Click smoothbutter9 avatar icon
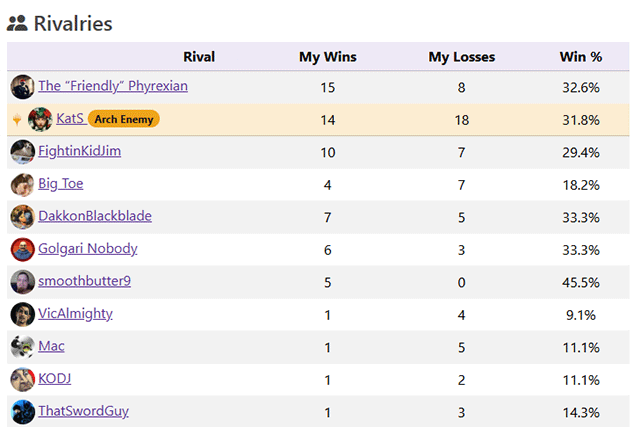Viewport: 640px width, 427px height. (x=22, y=282)
